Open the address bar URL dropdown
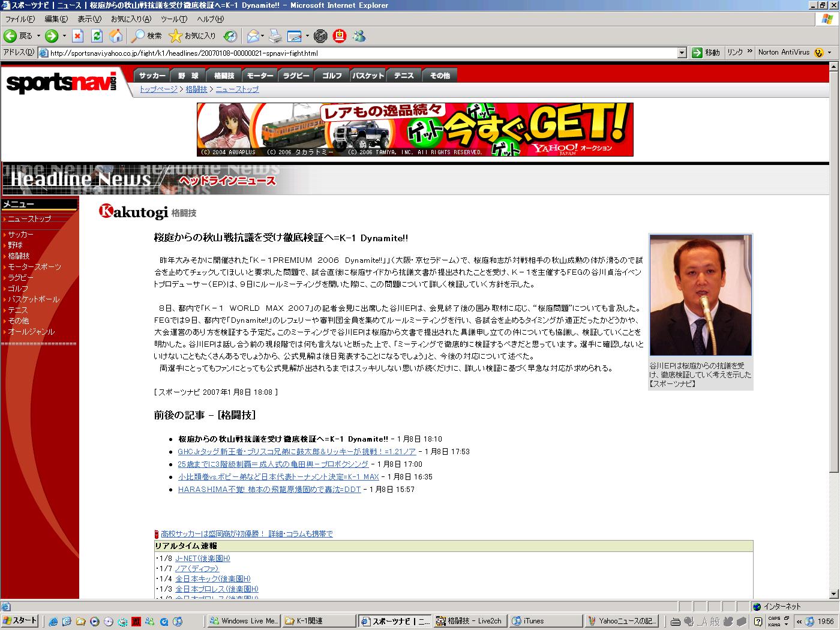 tap(682, 53)
